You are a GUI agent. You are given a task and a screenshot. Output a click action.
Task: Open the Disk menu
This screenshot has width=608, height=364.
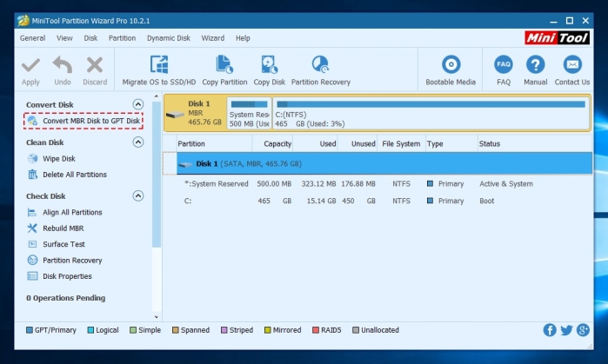[90, 38]
